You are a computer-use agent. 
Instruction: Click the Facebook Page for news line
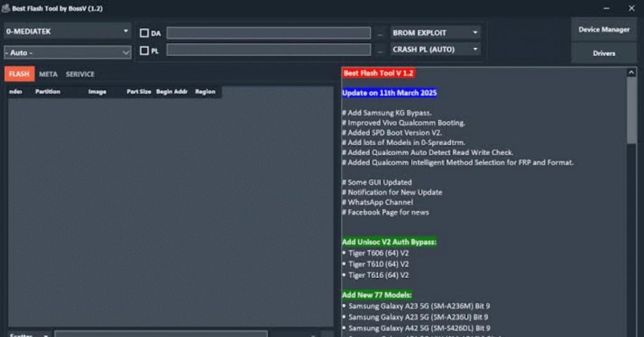click(386, 213)
